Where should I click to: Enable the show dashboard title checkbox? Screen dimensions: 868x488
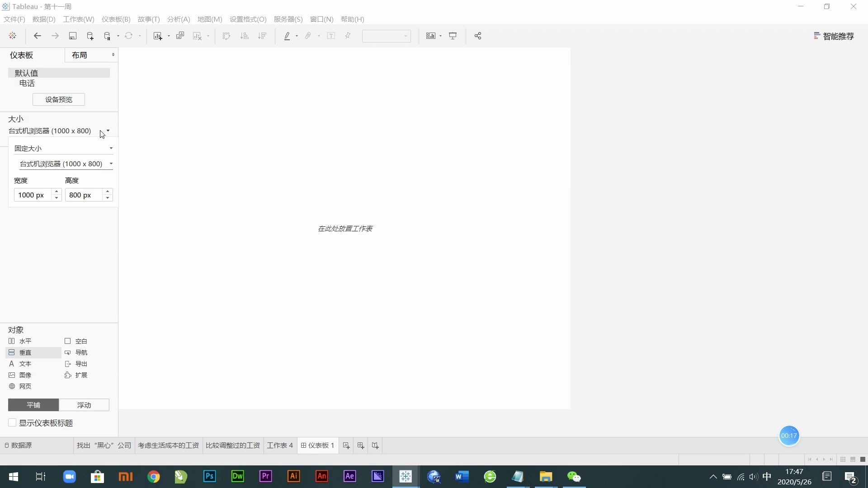point(12,423)
